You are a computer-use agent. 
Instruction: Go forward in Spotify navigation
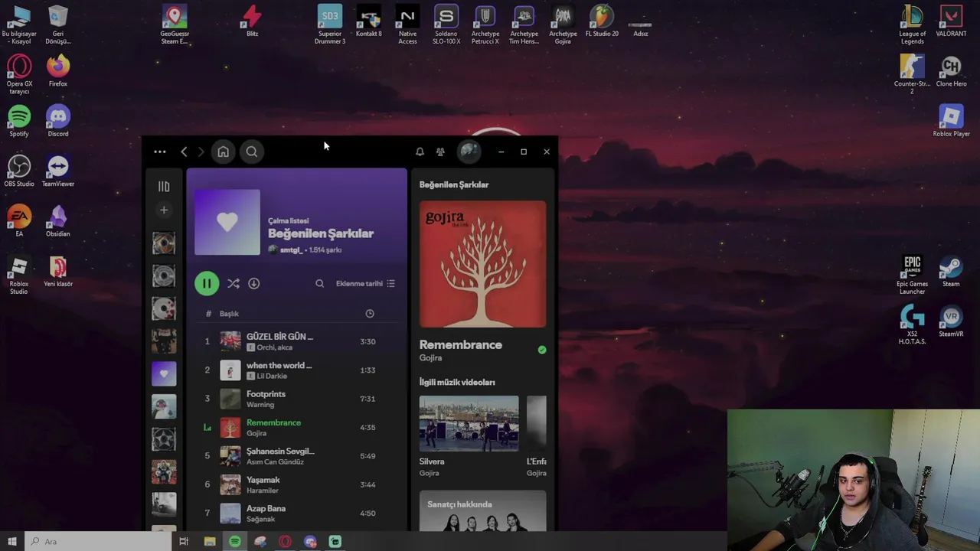click(x=201, y=152)
